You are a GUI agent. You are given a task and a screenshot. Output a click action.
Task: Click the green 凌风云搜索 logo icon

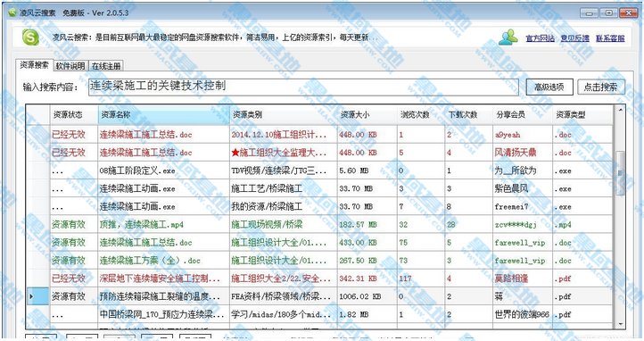tap(31, 37)
